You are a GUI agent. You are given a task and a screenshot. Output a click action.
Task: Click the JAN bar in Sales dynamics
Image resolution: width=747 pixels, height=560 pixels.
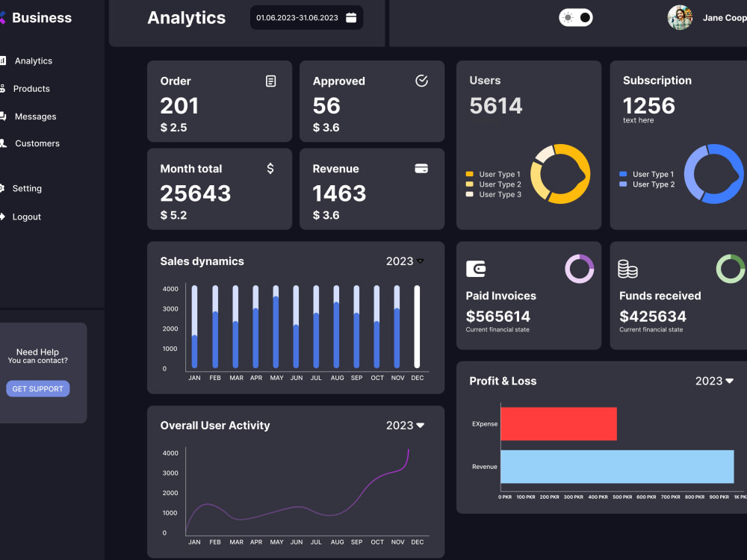coord(194,327)
